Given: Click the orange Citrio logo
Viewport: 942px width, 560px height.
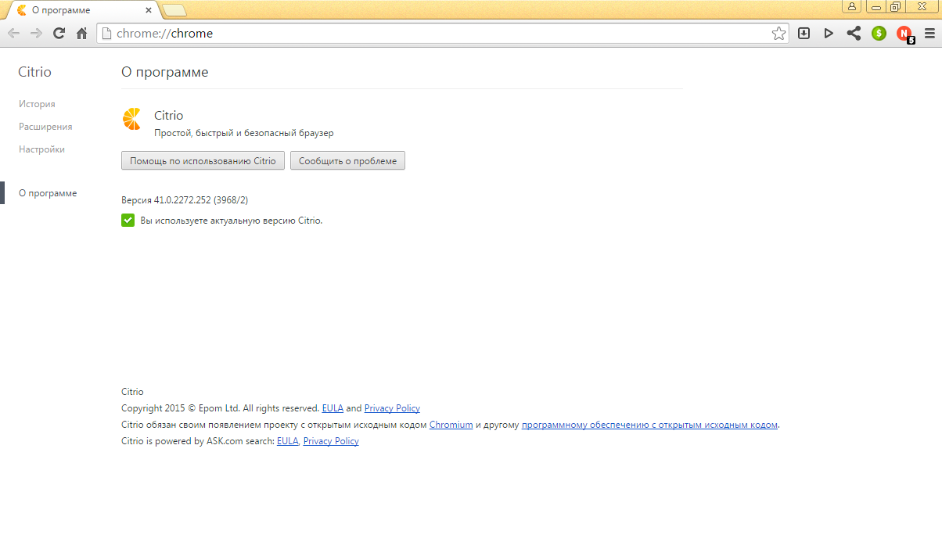Looking at the screenshot, I should coord(132,119).
